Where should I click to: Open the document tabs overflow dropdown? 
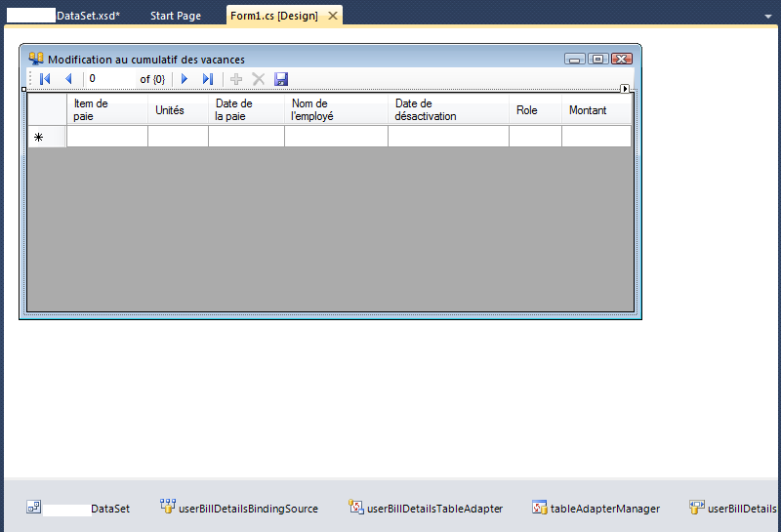pos(769,17)
